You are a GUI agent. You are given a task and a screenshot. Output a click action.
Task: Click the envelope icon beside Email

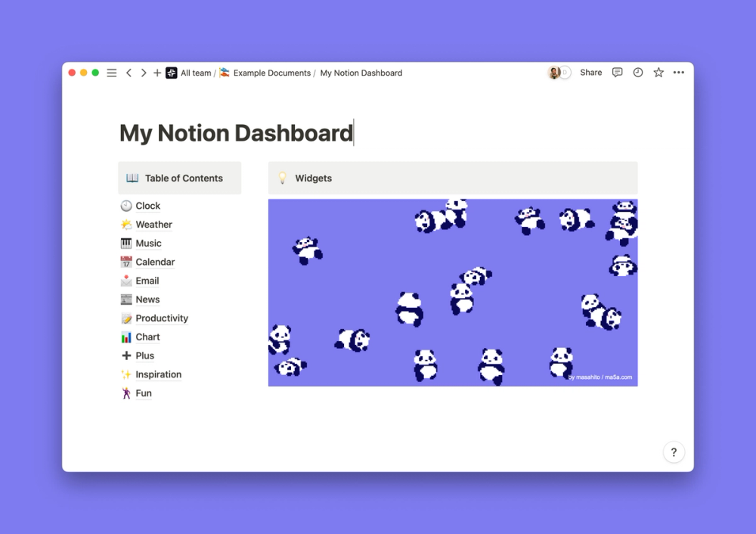pyautogui.click(x=126, y=281)
